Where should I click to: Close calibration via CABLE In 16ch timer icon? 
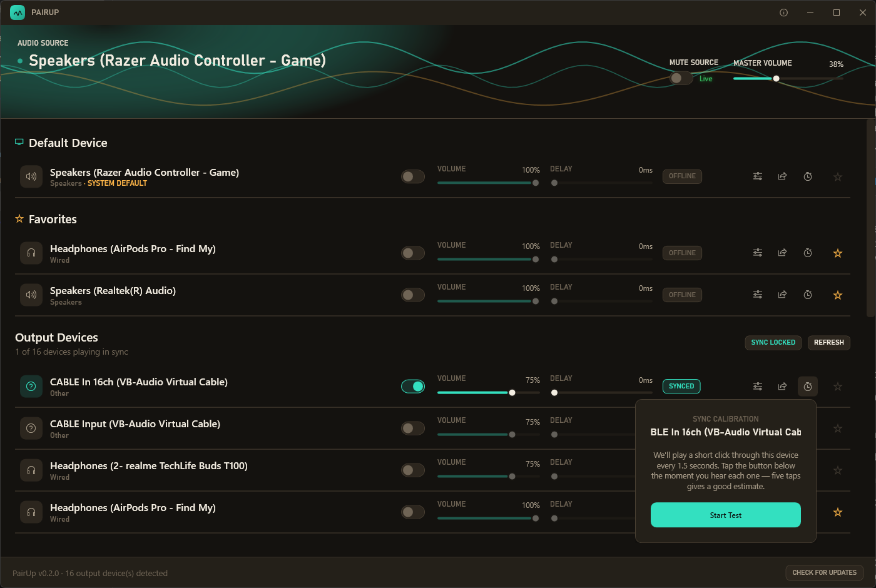click(808, 387)
